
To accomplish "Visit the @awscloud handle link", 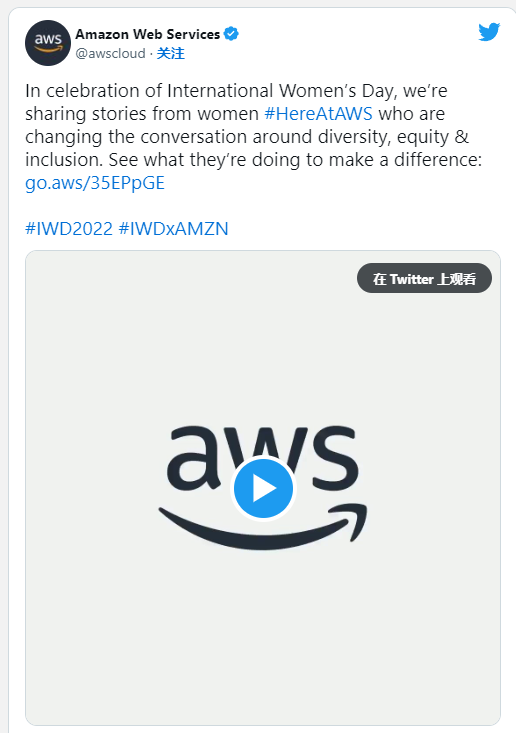I will click(110, 54).
